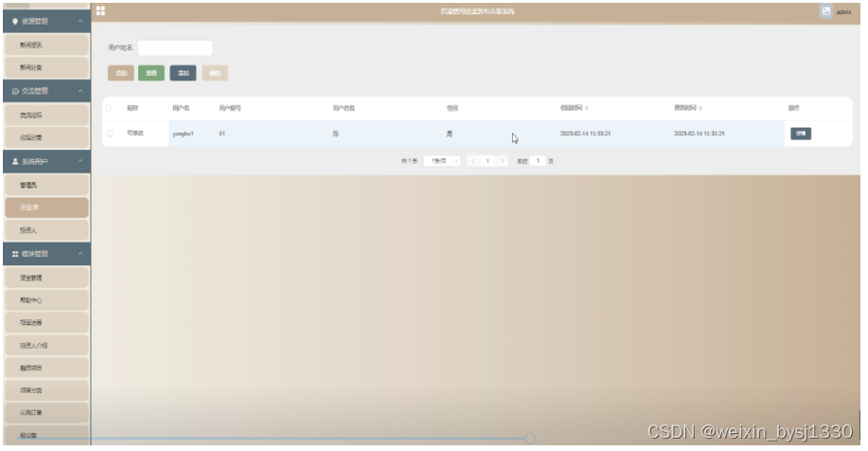Click the grid icon beside 模块管理
The height and width of the screenshot is (451, 868).
[15, 254]
